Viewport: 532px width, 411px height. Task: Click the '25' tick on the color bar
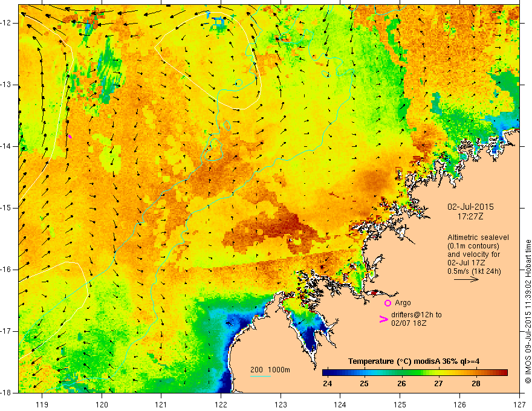(365, 384)
